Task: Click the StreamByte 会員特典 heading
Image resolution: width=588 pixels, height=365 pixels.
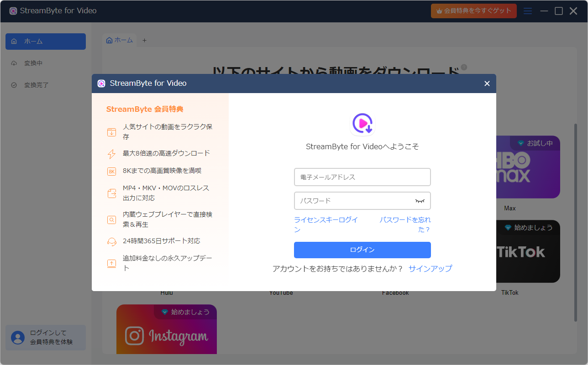Action: point(145,109)
